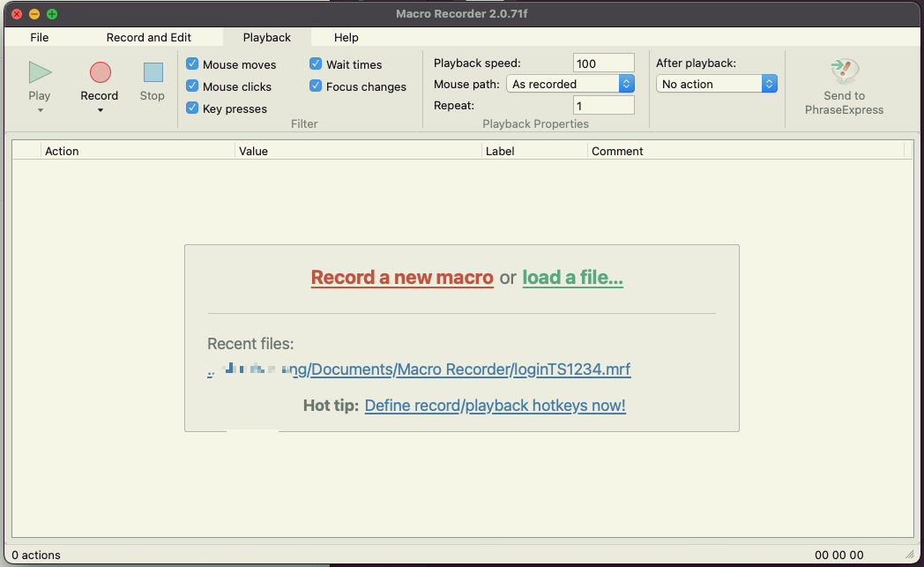Toggle the Mouse clicks checkbox

click(192, 86)
